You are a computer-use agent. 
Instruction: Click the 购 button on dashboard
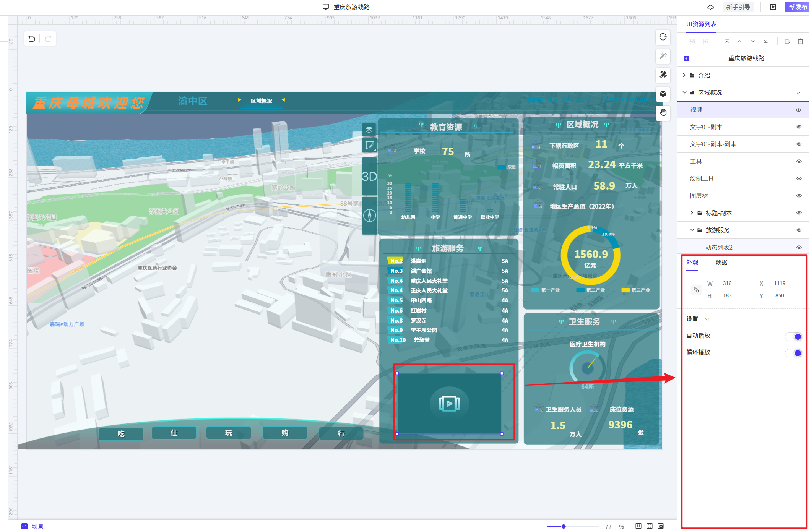click(285, 433)
